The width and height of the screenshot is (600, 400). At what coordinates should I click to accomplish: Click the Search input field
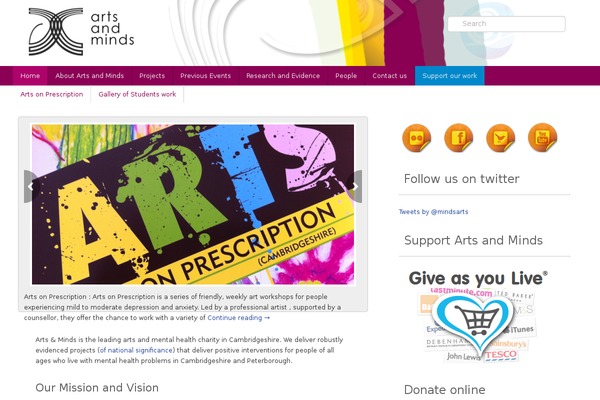(506, 24)
